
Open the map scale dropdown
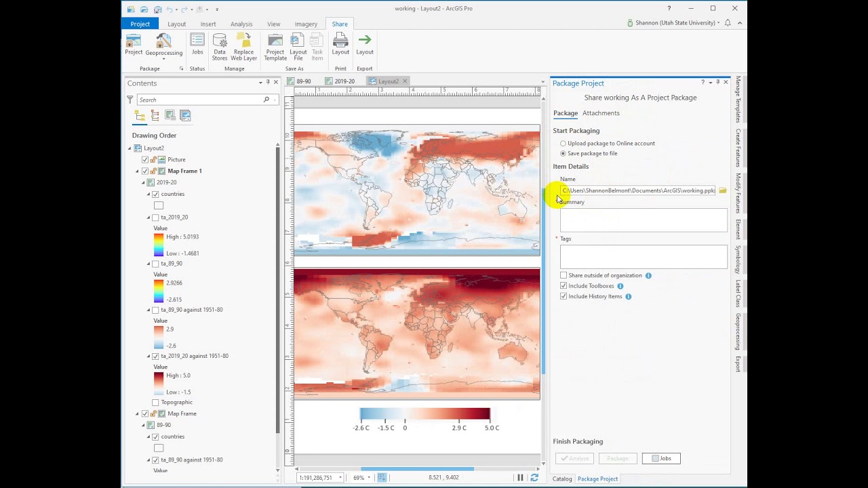[340, 478]
